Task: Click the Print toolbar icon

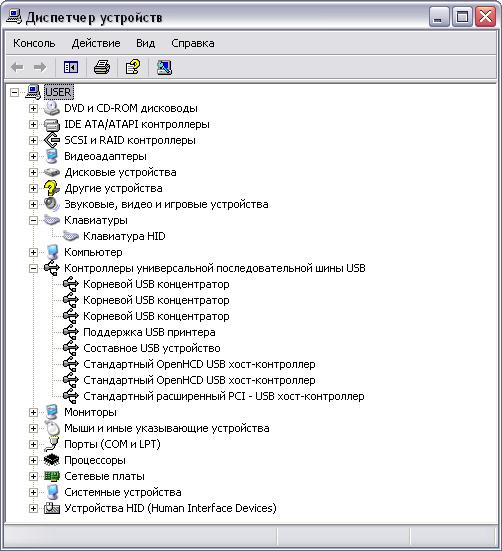Action: point(102,67)
